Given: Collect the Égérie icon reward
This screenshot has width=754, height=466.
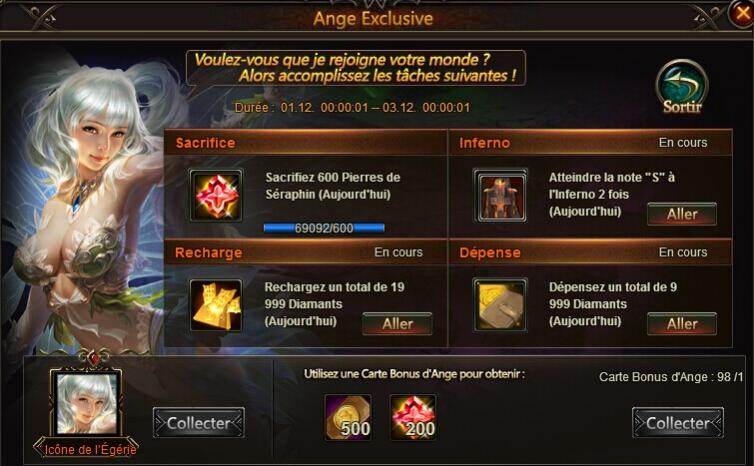Looking at the screenshot, I should (x=199, y=423).
